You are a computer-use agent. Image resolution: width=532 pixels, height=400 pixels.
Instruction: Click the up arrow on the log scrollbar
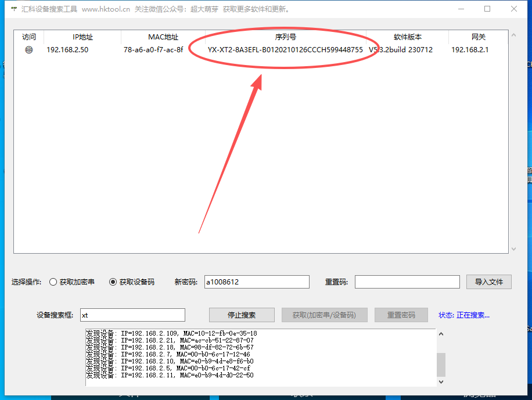(440, 334)
